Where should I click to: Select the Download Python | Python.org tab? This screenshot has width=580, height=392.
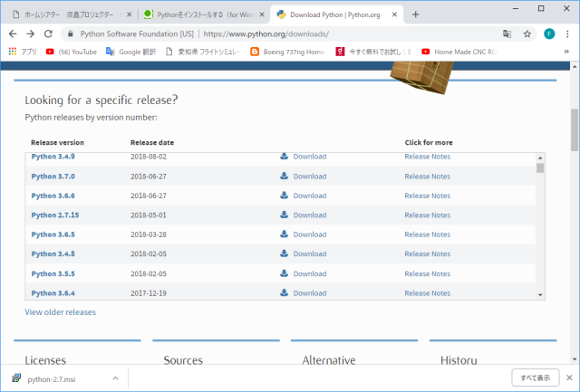334,14
